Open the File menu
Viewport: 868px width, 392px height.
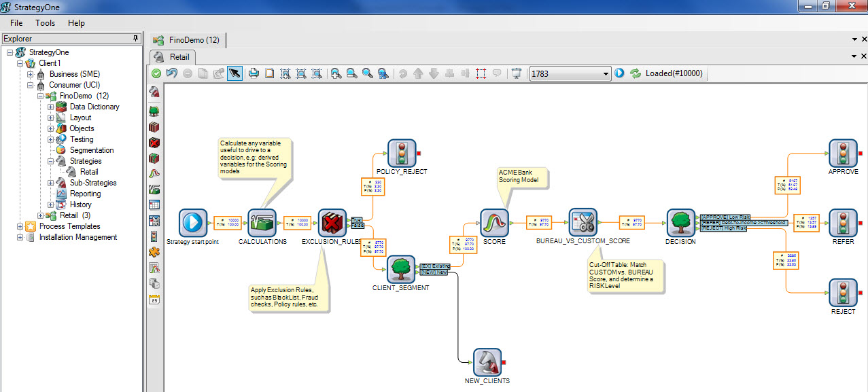pyautogui.click(x=16, y=23)
